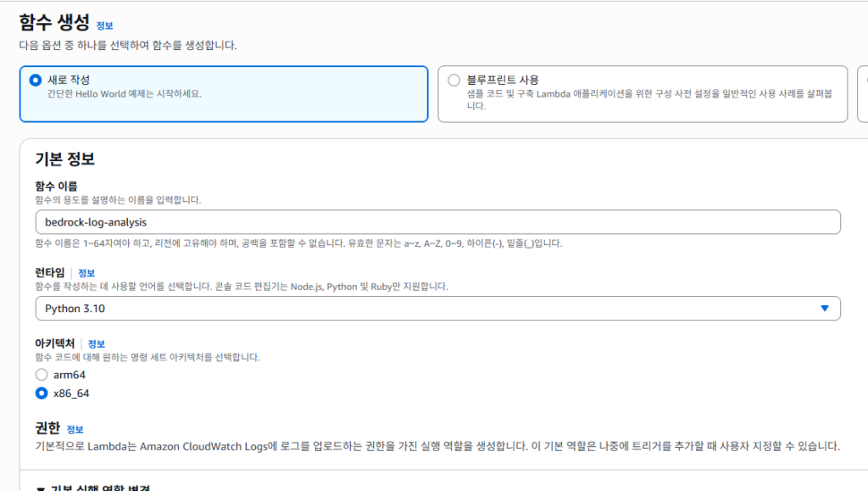Expand the 기본 실행 역할 변경 section title
868x491 pixels.
[x=102, y=488]
